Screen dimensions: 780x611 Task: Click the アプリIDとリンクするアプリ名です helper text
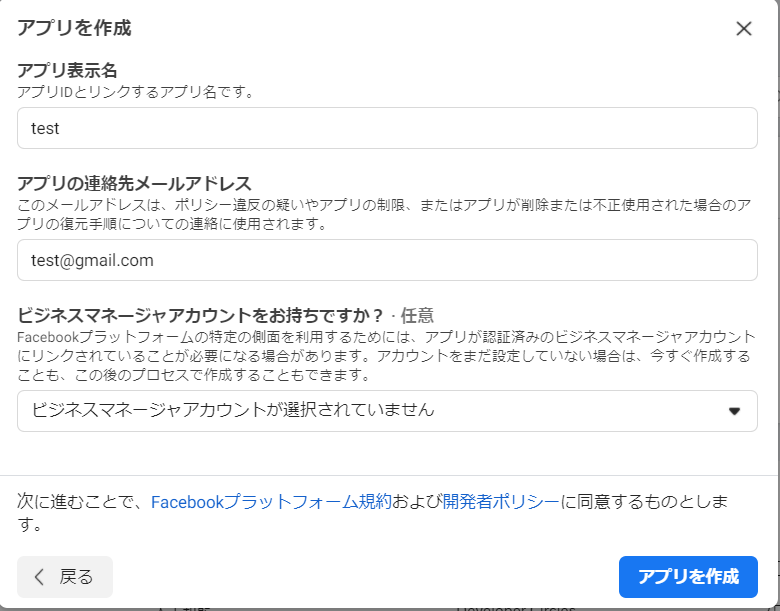(x=136, y=92)
